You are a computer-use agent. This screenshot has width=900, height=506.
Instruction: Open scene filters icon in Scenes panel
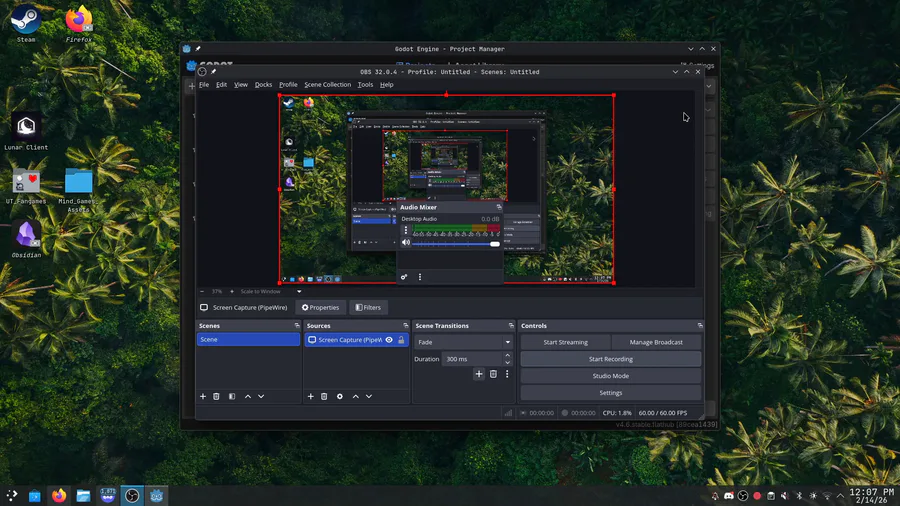coord(232,396)
